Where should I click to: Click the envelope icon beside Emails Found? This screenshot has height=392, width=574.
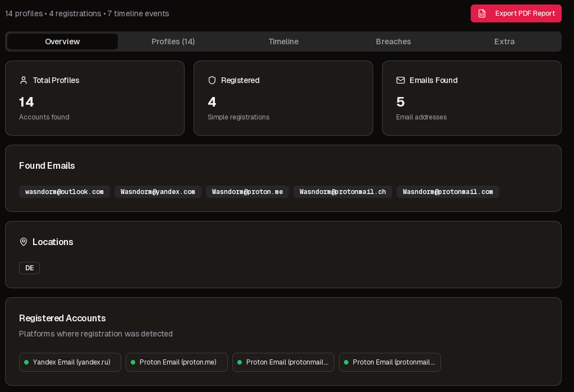(x=401, y=80)
